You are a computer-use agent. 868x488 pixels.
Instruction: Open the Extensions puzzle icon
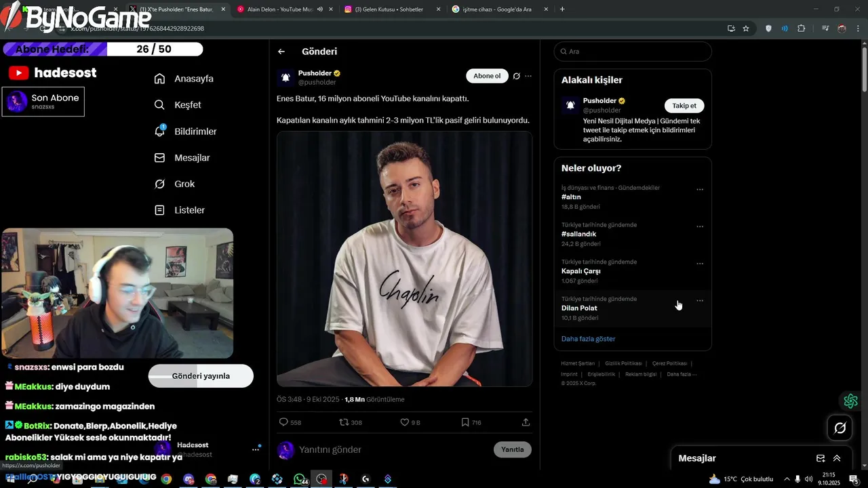pyautogui.click(x=802, y=28)
